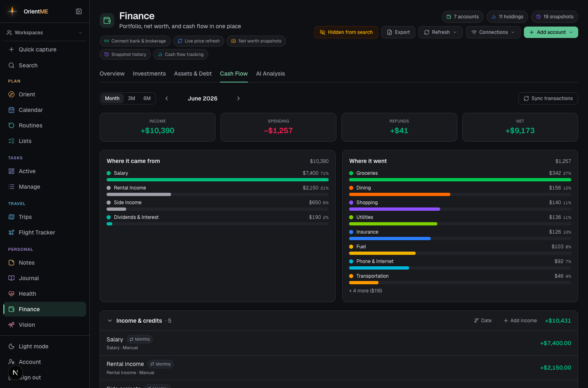Click the NET +$9,173 card
This screenshot has height=388, width=588.
520,127
